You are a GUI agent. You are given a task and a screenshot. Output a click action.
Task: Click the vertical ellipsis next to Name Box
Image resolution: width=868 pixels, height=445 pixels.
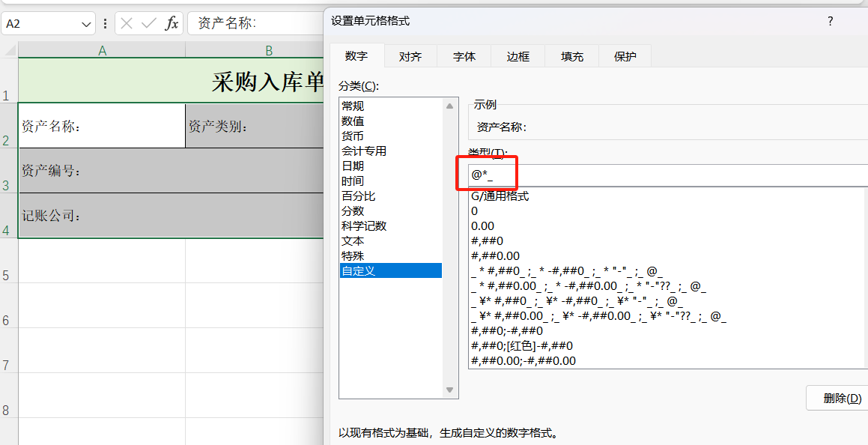click(x=106, y=22)
